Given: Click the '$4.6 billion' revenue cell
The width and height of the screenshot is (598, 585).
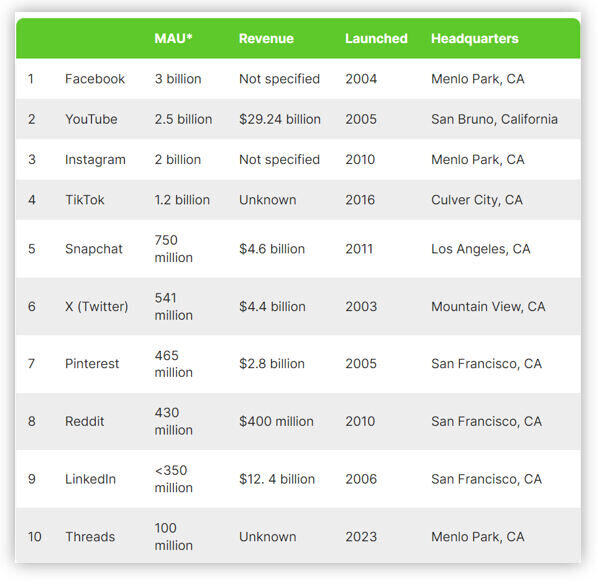Looking at the screenshot, I should click(272, 249).
